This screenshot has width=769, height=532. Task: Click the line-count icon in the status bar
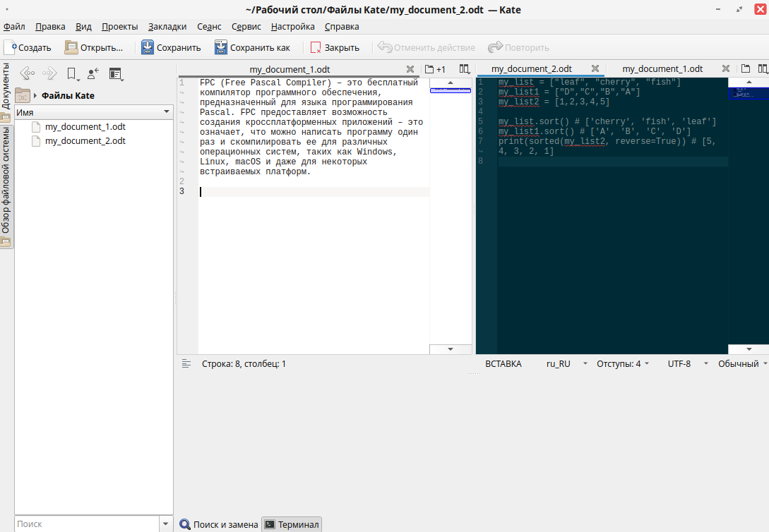pyautogui.click(x=186, y=364)
